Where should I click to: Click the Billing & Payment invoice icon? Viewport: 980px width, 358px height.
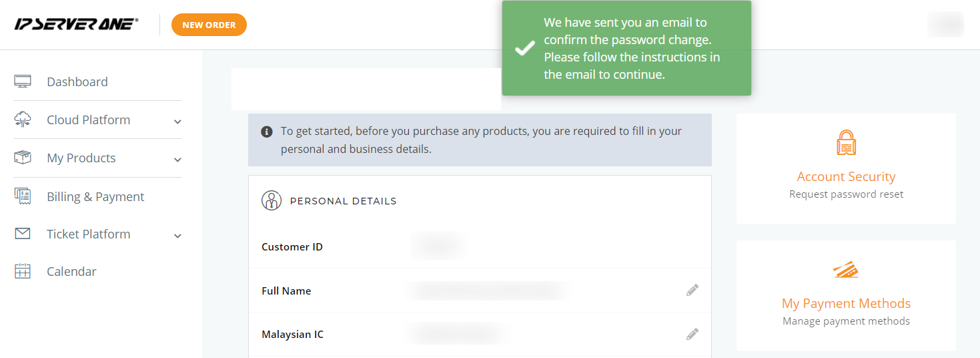point(23,196)
